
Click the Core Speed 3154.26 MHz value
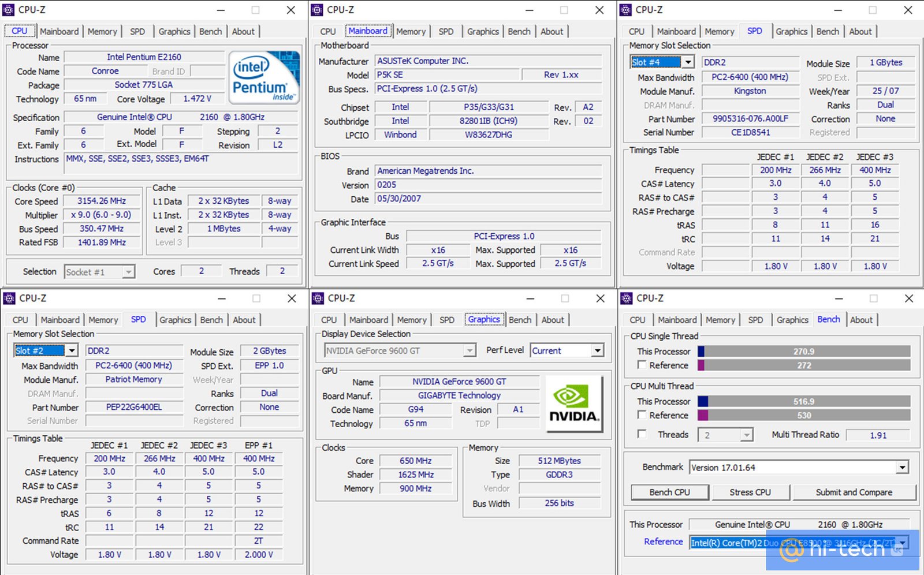tap(102, 201)
